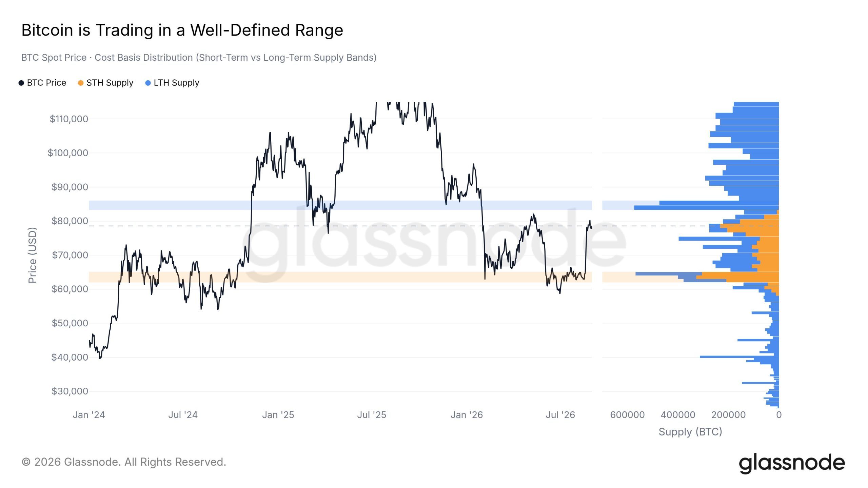Click the $110,000 price axis label
Viewport: 868px width, 488px height.
(69, 119)
